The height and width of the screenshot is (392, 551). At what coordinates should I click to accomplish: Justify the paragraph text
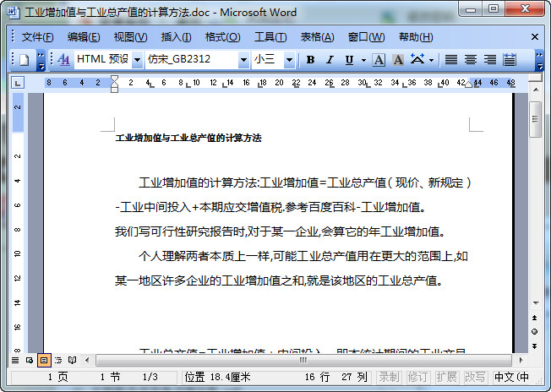point(451,60)
